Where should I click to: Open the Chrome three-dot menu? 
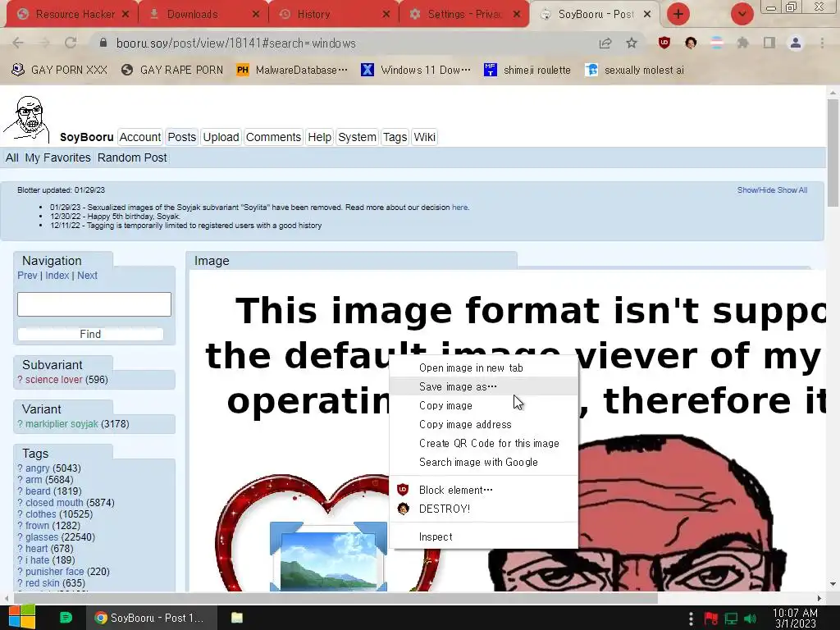pyautogui.click(x=822, y=43)
